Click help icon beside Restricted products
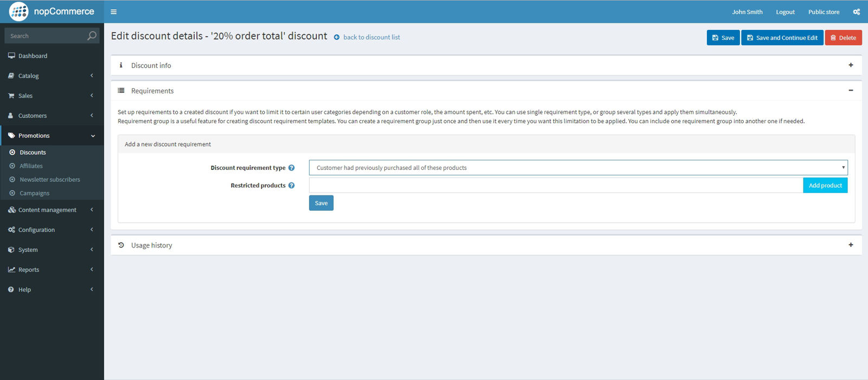This screenshot has width=868, height=380. tap(291, 186)
